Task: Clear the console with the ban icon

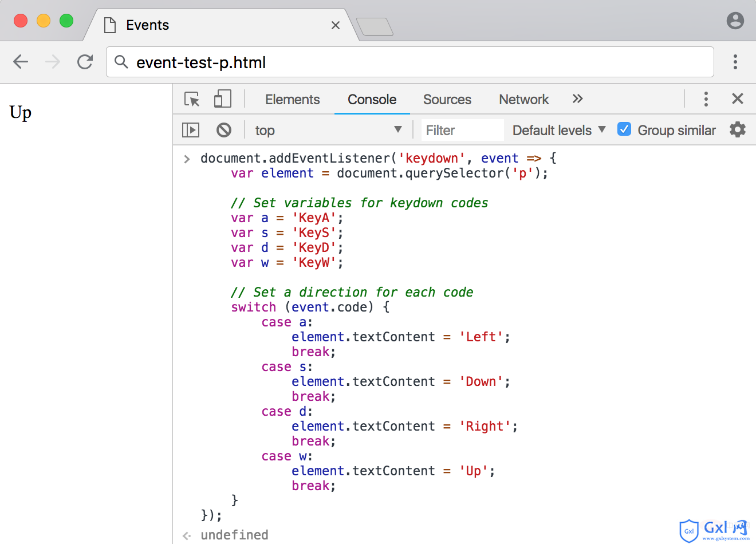Action: (x=224, y=130)
